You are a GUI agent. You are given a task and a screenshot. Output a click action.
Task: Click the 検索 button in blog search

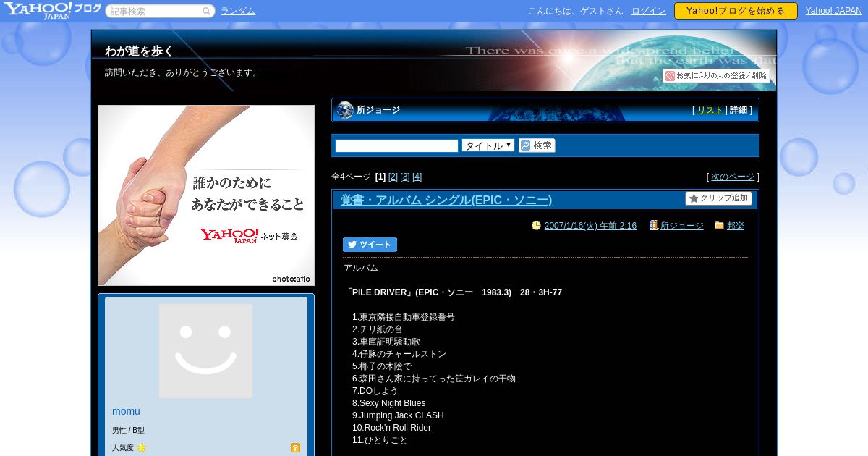tap(537, 145)
